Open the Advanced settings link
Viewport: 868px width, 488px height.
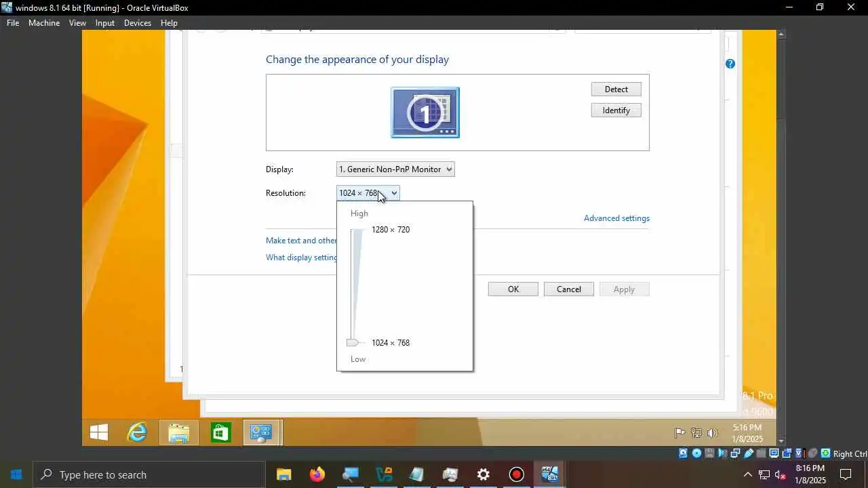tap(617, 218)
